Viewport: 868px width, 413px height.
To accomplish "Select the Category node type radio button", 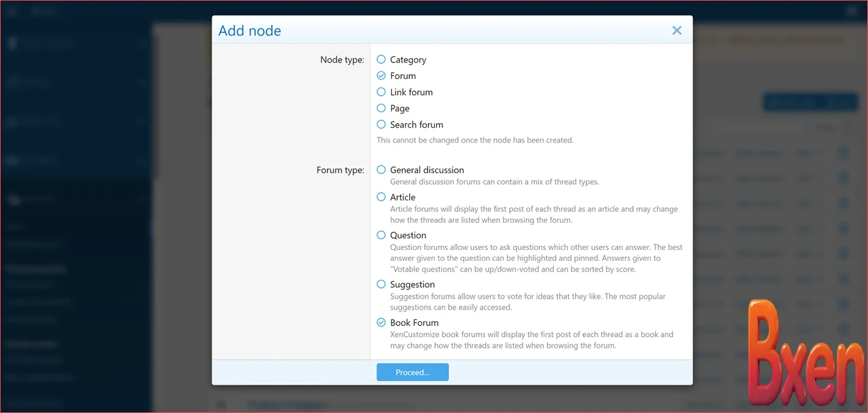I will tap(381, 60).
